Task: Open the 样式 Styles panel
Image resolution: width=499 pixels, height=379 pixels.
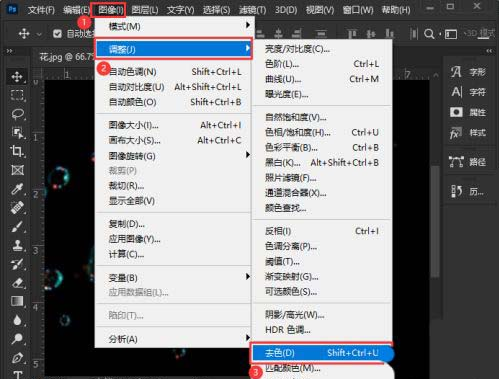Action: click(x=468, y=133)
